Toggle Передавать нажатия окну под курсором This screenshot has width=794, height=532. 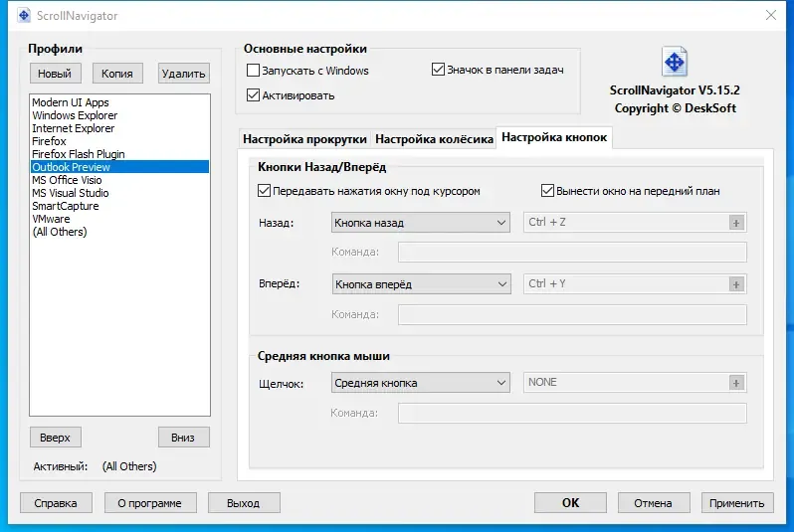(264, 191)
